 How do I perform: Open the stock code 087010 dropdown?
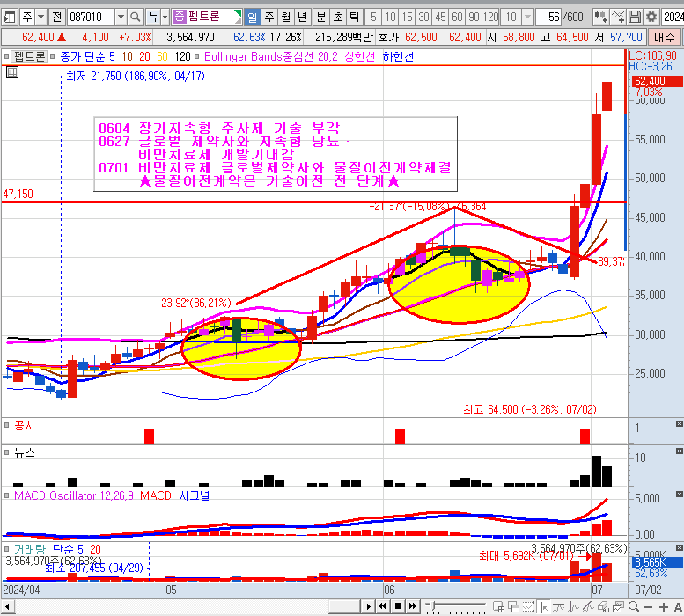pyautogui.click(x=119, y=17)
